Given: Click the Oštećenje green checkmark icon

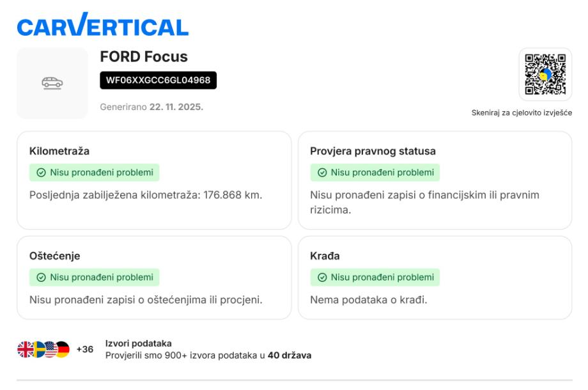Looking at the screenshot, I should [42, 277].
